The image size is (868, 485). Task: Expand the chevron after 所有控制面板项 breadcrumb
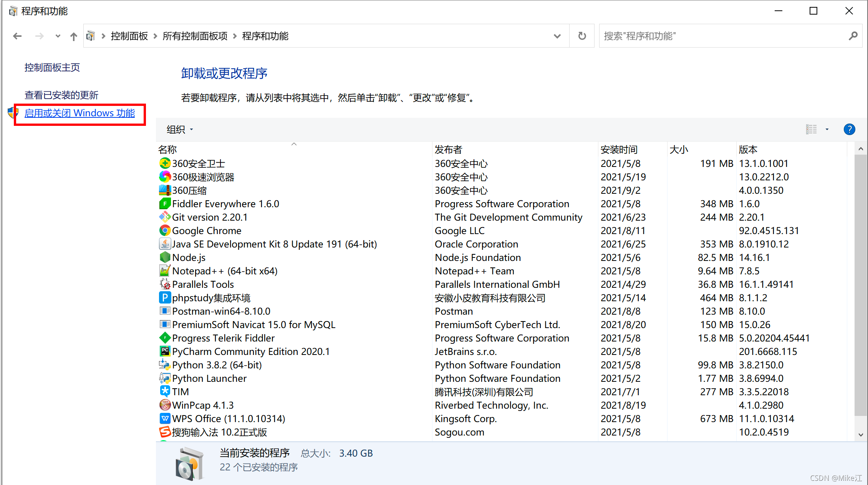pos(235,36)
